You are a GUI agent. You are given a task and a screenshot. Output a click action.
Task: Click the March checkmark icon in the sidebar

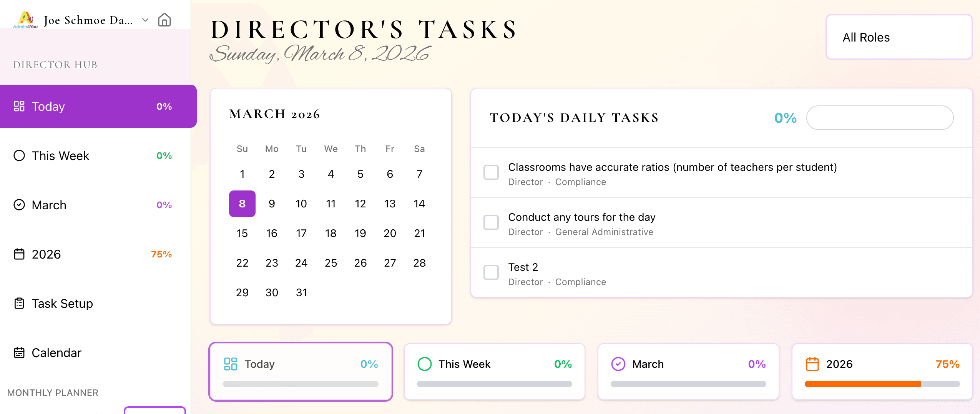tap(19, 205)
